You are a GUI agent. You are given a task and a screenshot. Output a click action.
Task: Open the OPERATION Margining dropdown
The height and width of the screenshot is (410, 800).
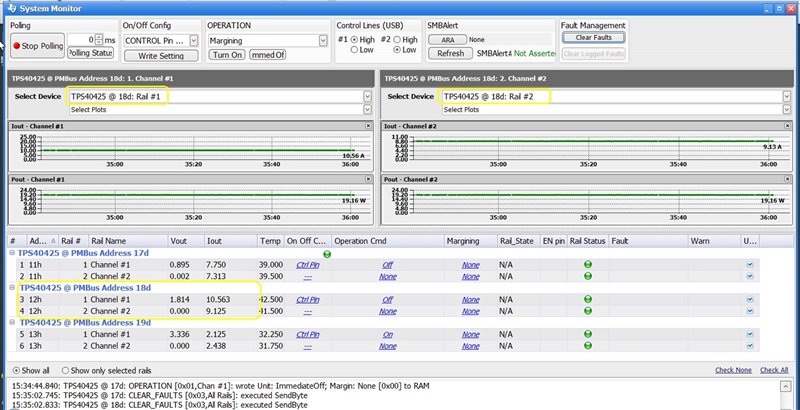coord(323,40)
